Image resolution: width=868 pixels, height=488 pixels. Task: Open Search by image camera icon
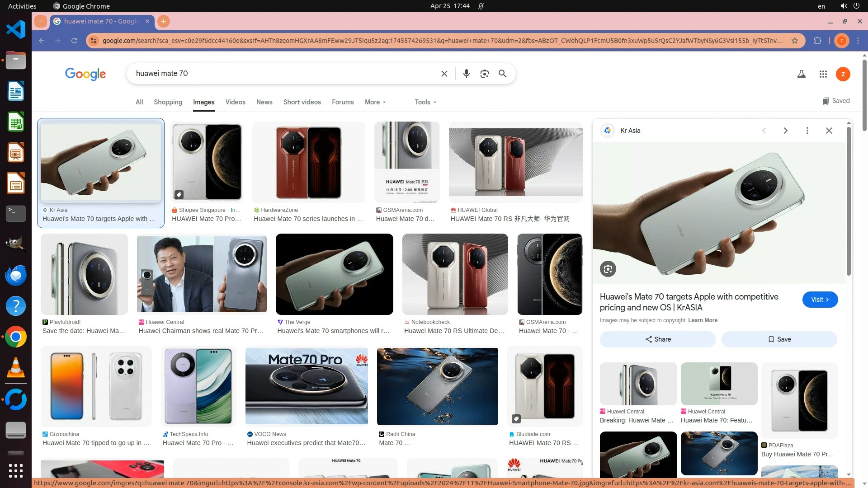pyautogui.click(x=484, y=74)
